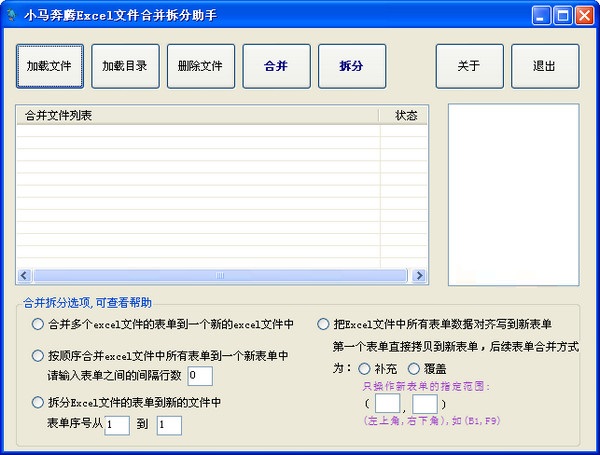Start merging with the 合并 button
This screenshot has height=455, width=600.
click(x=276, y=66)
